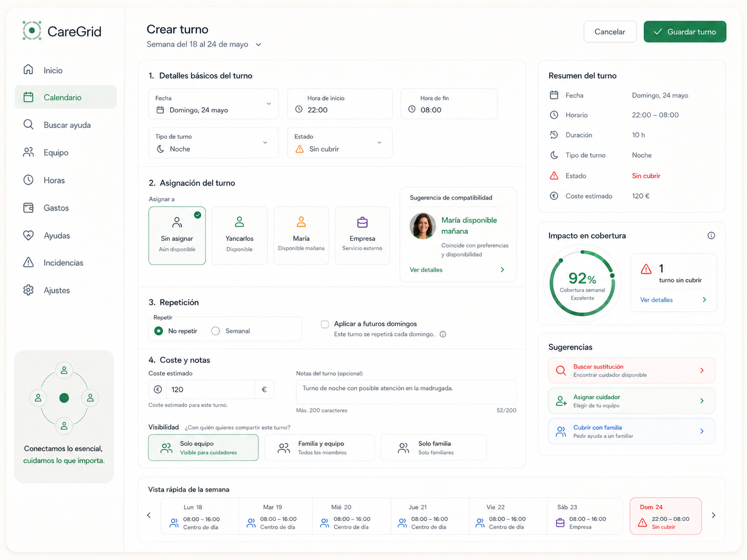Viewport: 747px width, 560px height.
Task: Click next week arrow in Vista rápida
Action: click(x=713, y=515)
